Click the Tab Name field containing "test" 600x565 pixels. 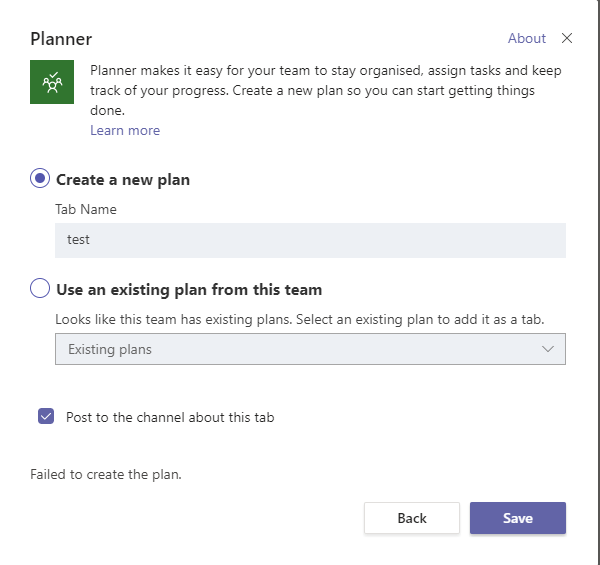(310, 240)
